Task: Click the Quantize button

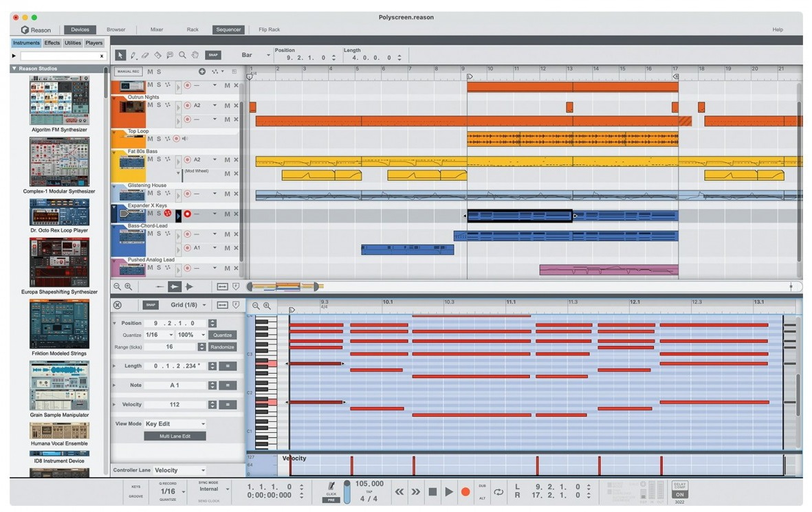Action: 222,335
